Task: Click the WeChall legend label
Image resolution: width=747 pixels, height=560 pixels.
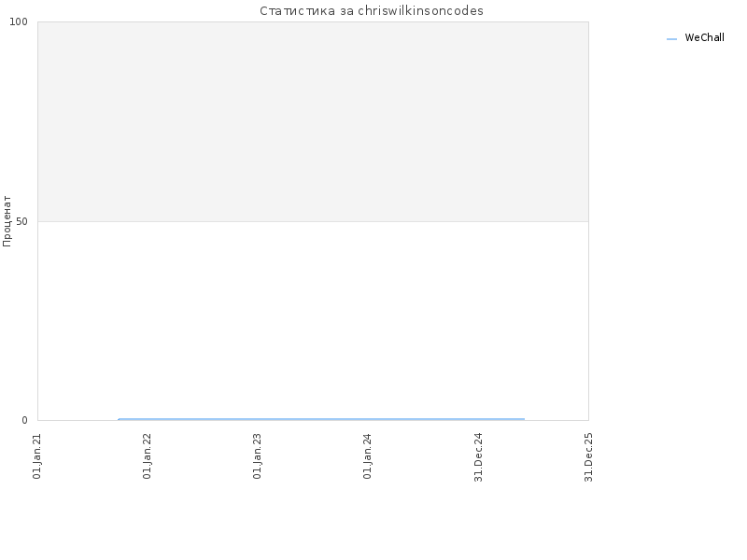Action: pos(704,37)
